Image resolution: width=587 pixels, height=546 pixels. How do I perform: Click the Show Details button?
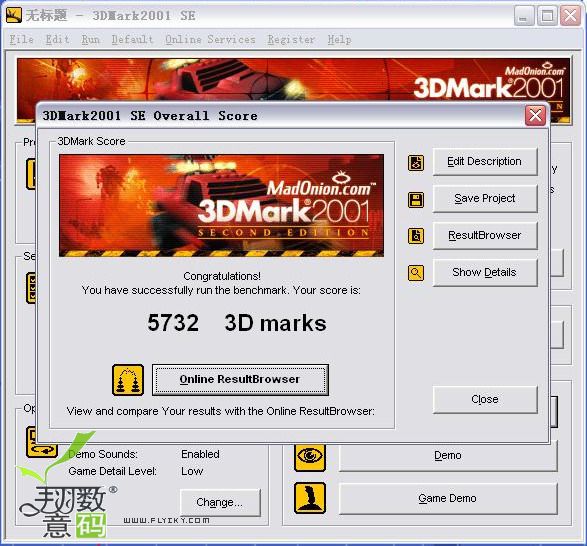tap(485, 272)
